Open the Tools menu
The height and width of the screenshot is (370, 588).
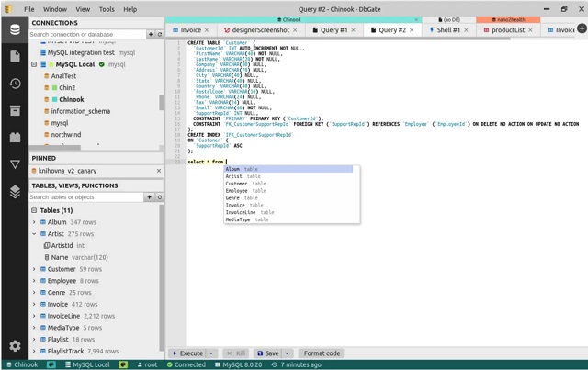click(x=107, y=9)
